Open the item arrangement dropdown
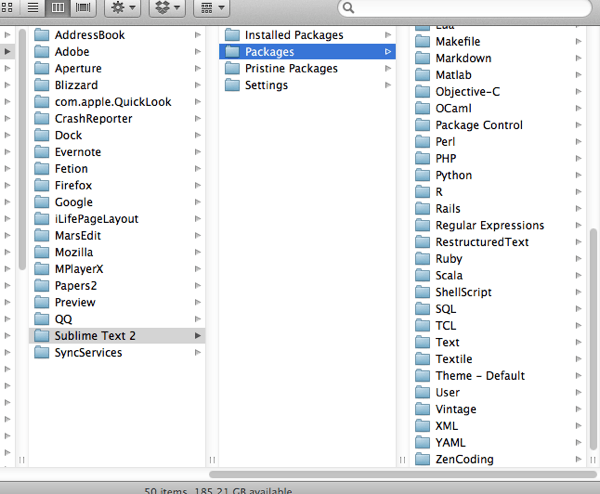Image resolution: width=600 pixels, height=494 pixels. (212, 7)
